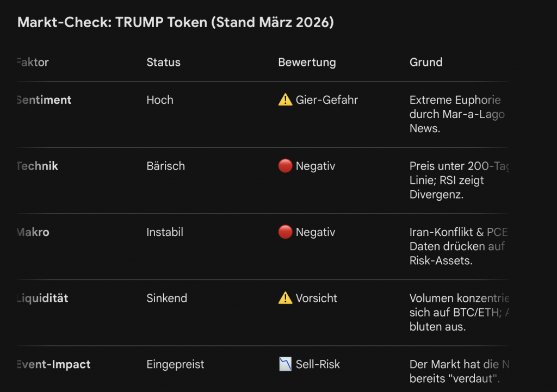This screenshot has width=557, height=392.
Task: Click the Instabil status cell
Action: pyautogui.click(x=165, y=233)
